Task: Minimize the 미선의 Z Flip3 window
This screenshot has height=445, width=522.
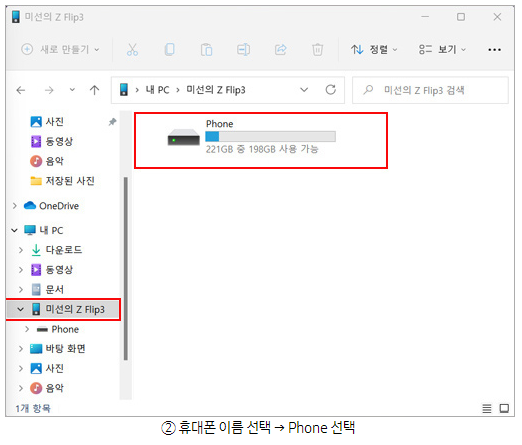Action: 425,17
